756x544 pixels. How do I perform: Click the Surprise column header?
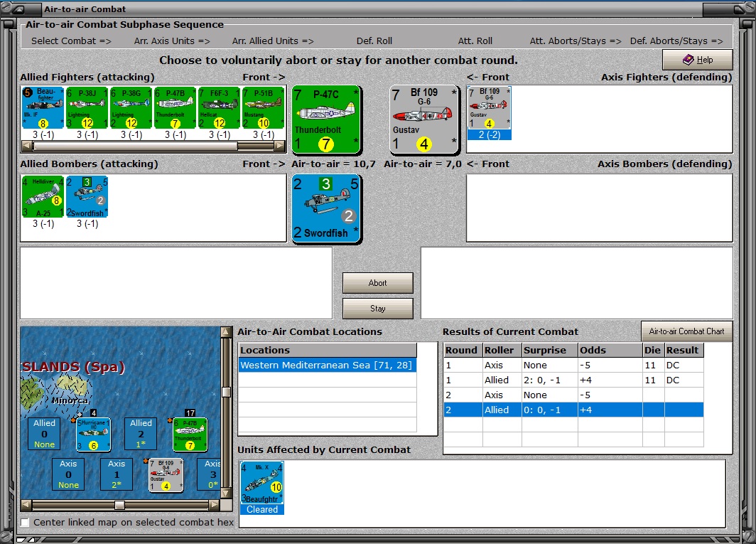[x=550, y=350]
